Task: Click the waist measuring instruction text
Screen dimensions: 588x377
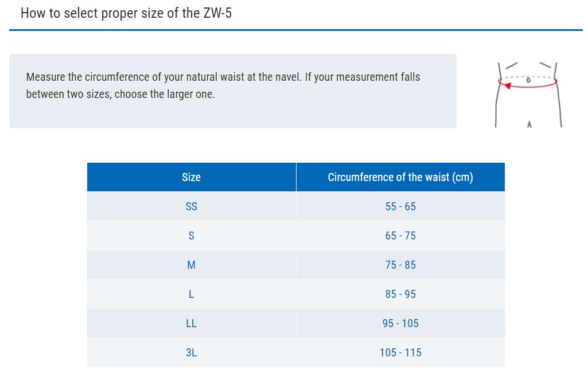Action: click(223, 85)
